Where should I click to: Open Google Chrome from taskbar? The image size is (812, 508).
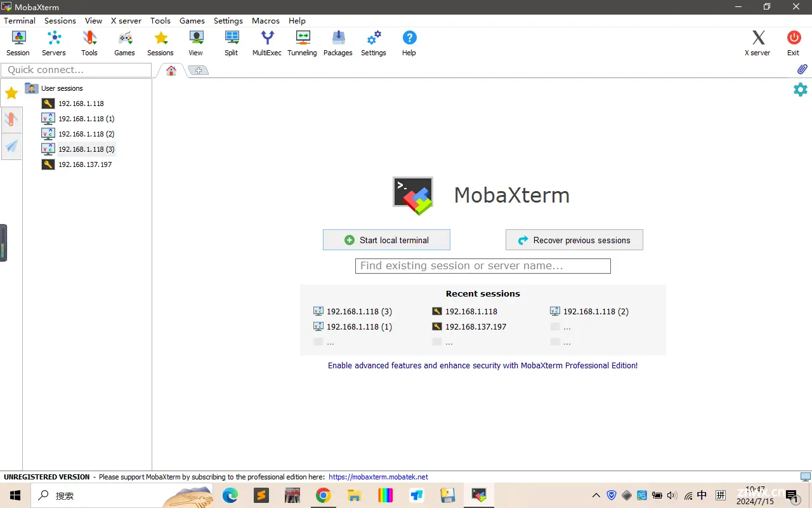tap(324, 495)
